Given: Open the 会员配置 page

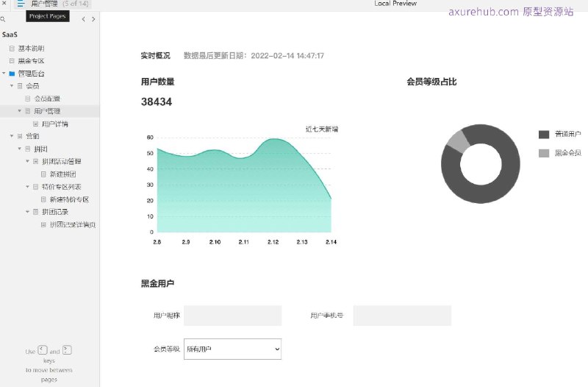Looking at the screenshot, I should [47, 99].
